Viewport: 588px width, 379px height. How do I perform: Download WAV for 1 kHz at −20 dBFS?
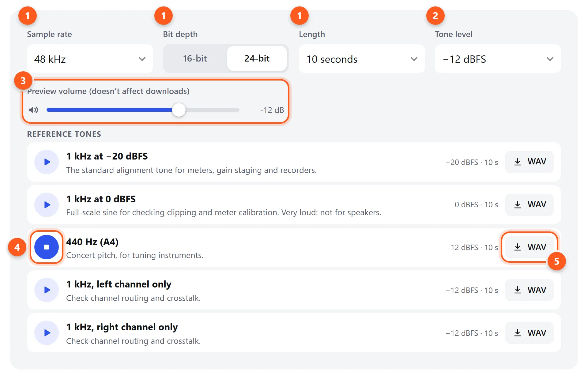[530, 162]
